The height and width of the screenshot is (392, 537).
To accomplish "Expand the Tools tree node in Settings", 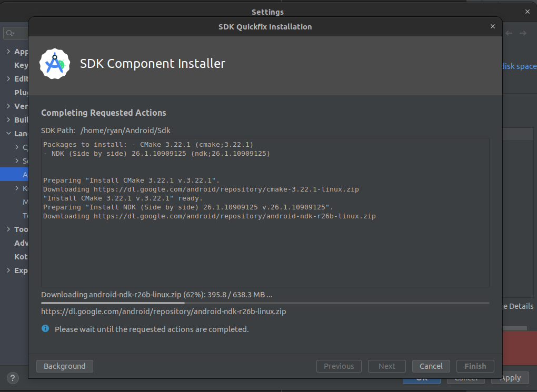I will click(8, 229).
